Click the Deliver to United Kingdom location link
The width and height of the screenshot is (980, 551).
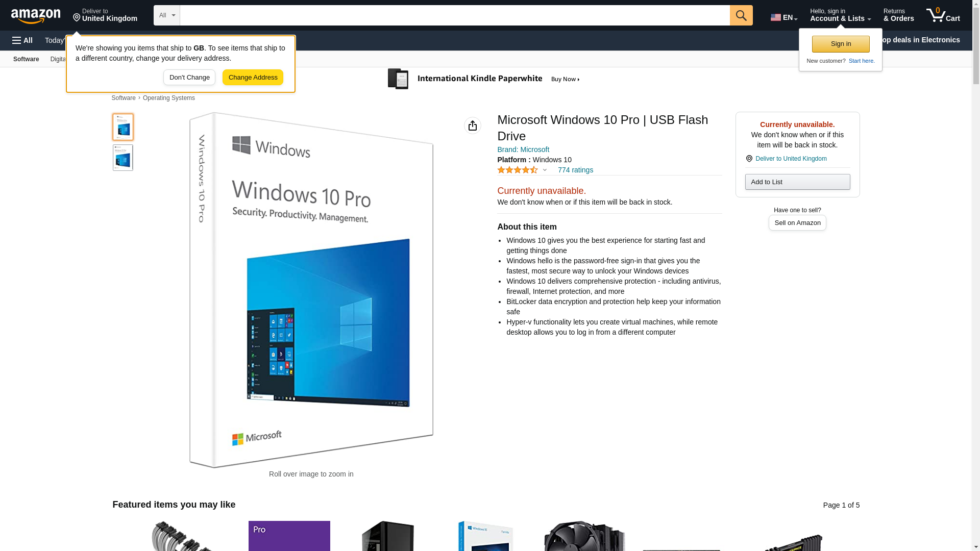coord(786,159)
